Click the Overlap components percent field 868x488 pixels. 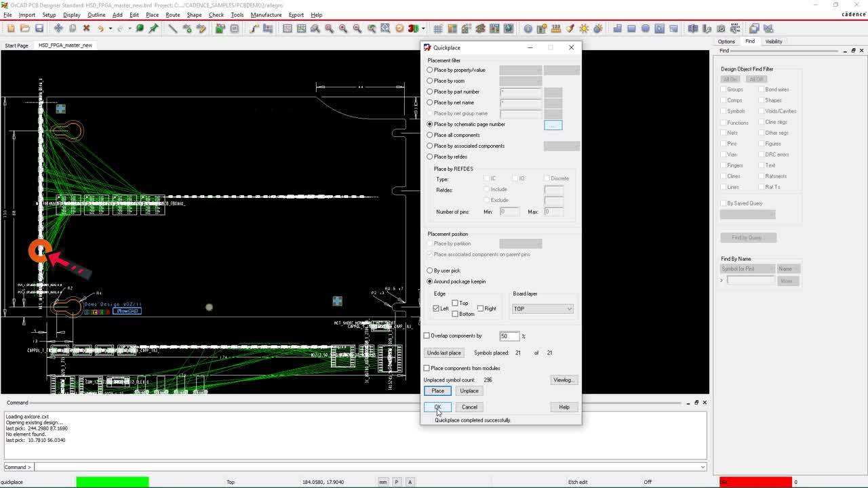(x=509, y=336)
